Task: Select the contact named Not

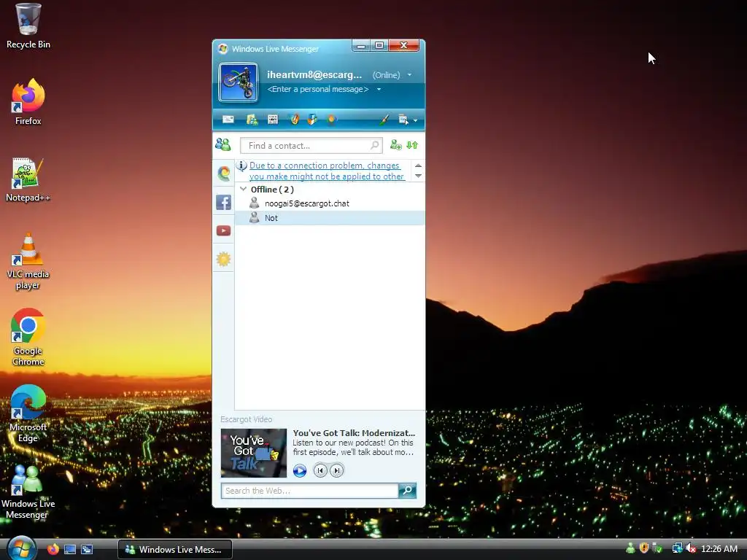Action: click(329, 217)
